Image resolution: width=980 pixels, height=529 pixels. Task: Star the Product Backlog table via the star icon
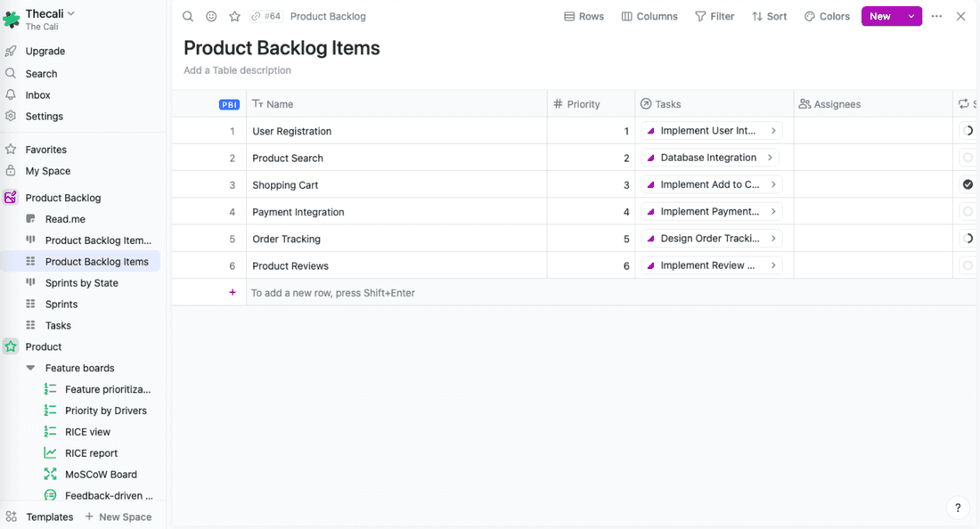234,16
